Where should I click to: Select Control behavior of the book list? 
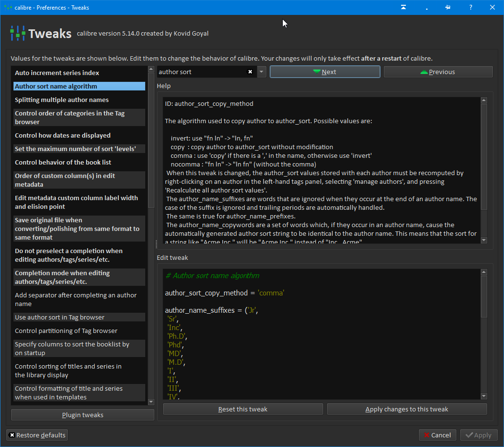(x=79, y=163)
